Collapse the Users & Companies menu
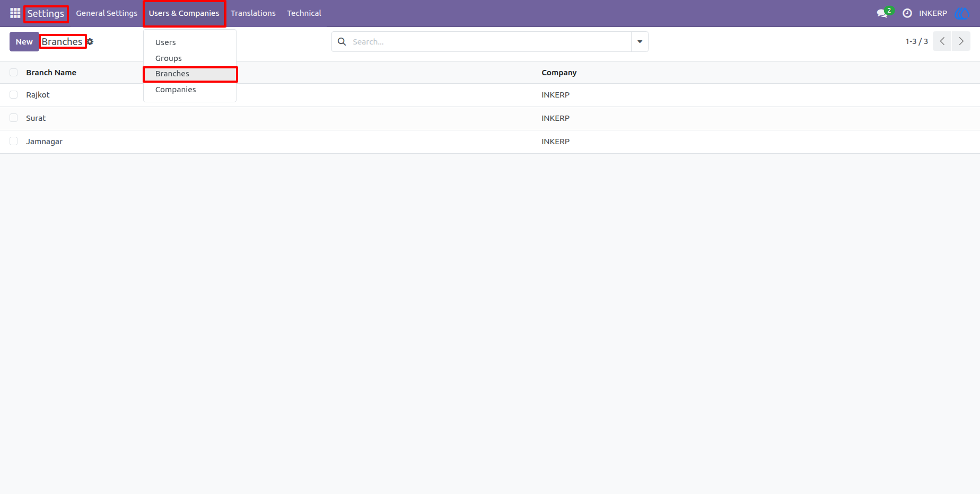 click(x=184, y=13)
